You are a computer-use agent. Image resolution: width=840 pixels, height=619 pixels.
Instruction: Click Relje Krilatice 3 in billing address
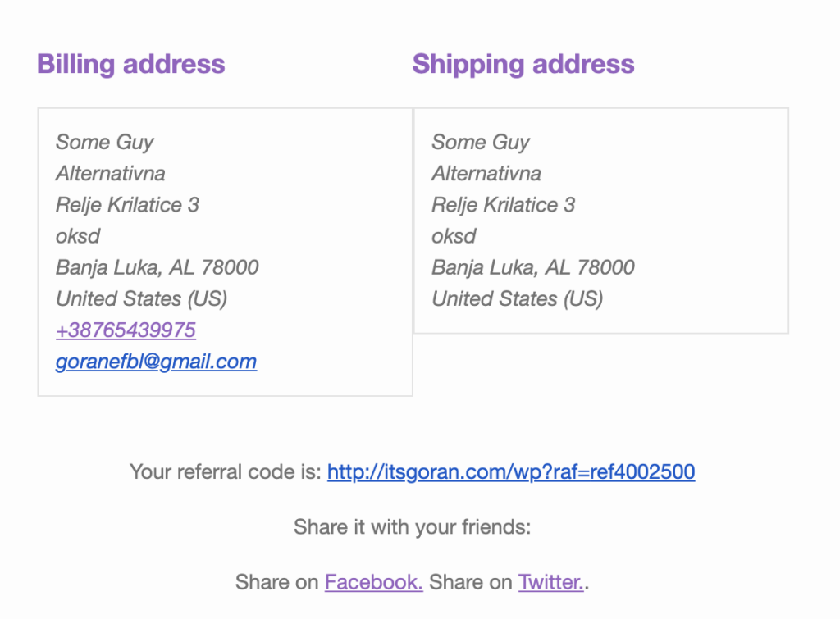[127, 205]
